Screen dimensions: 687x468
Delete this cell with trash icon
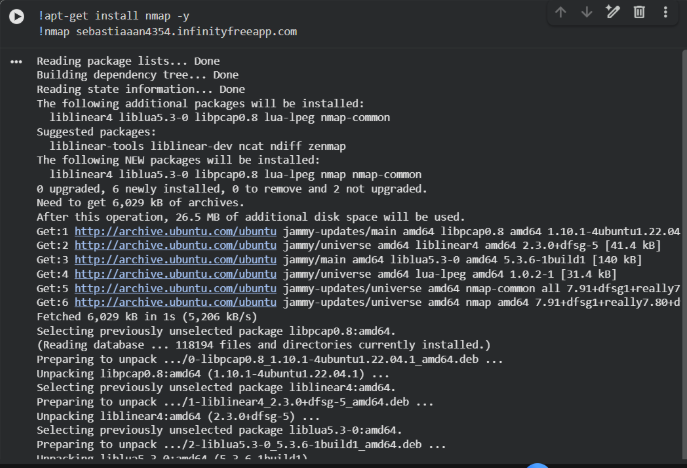(639, 12)
